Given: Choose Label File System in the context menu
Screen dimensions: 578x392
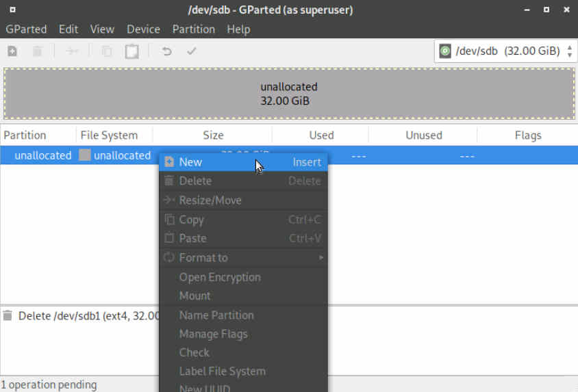Looking at the screenshot, I should 243,371.
